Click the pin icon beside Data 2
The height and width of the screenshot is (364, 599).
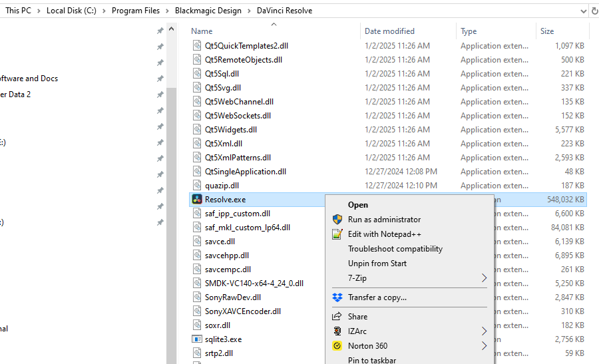coord(160,94)
